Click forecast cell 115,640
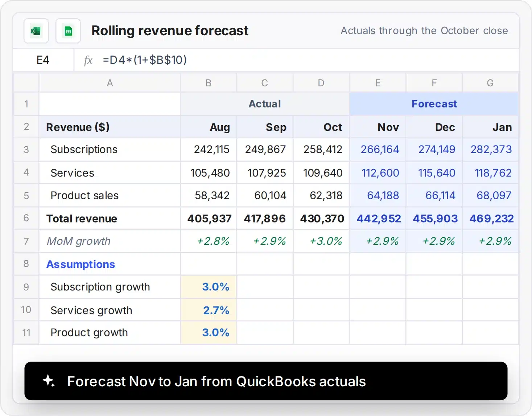This screenshot has width=532, height=416. 434,172
